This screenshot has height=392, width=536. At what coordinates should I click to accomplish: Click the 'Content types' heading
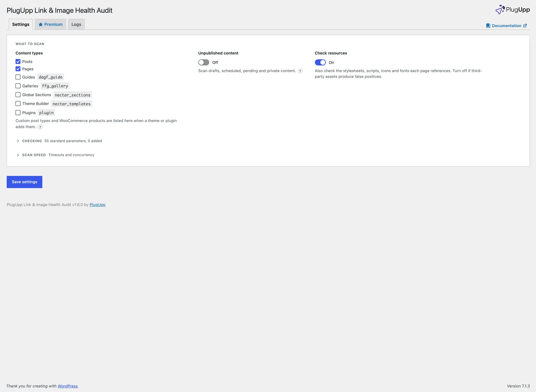click(x=29, y=53)
